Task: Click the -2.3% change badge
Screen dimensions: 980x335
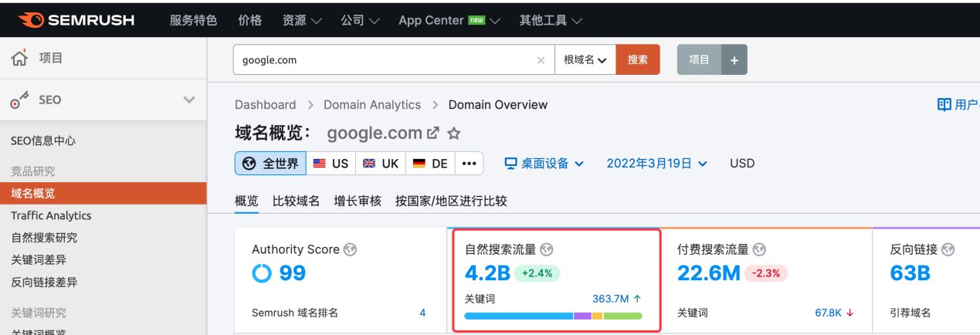Action: coord(767,273)
